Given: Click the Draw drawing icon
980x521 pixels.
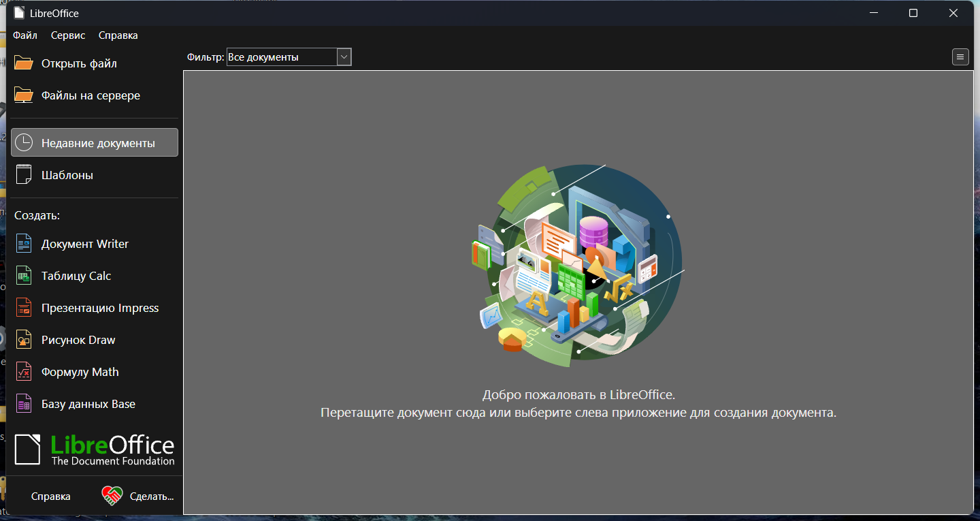Looking at the screenshot, I should (24, 340).
